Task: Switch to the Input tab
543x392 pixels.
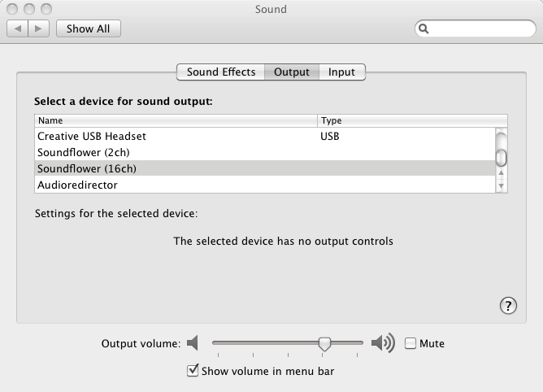Action: pos(341,72)
